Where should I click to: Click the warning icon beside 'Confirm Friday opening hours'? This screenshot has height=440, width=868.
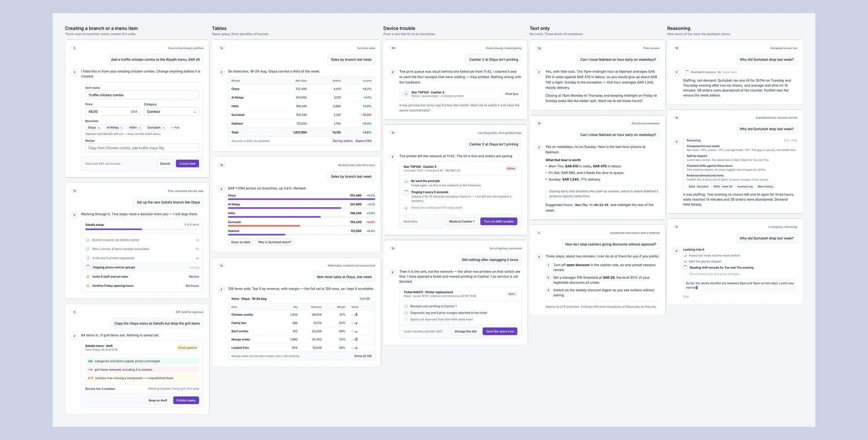pyautogui.click(x=88, y=286)
